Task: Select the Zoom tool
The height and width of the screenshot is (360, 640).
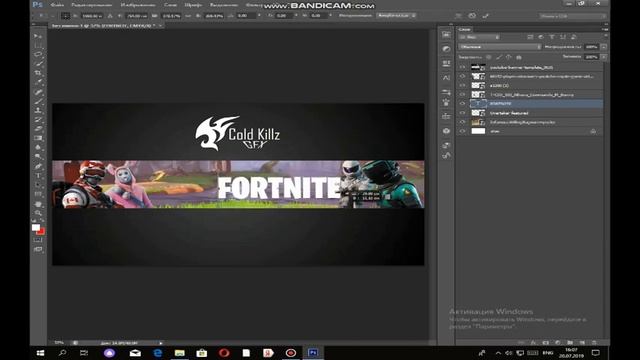Action: pyautogui.click(x=38, y=213)
